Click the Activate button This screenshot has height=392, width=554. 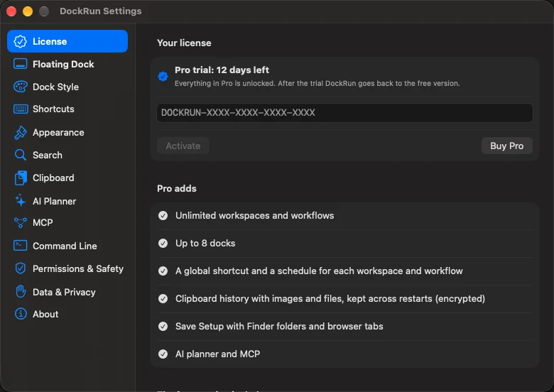183,146
